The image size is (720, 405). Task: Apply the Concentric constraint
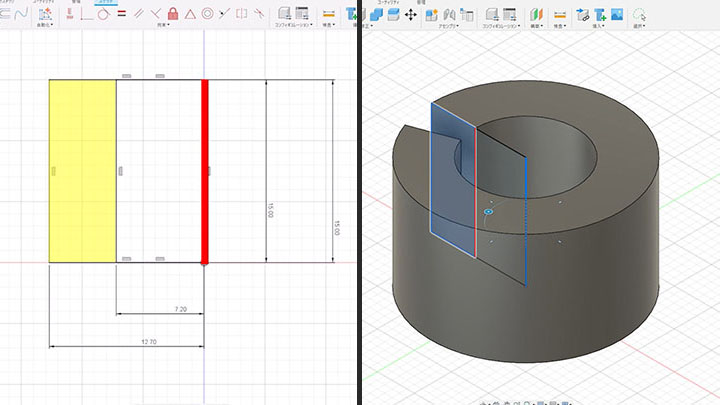click(x=208, y=14)
